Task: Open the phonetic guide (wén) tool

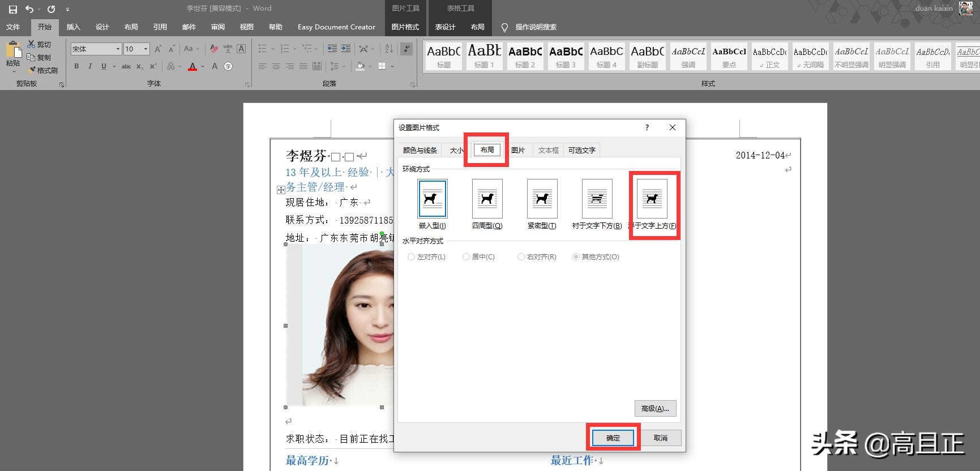Action: tap(228, 49)
